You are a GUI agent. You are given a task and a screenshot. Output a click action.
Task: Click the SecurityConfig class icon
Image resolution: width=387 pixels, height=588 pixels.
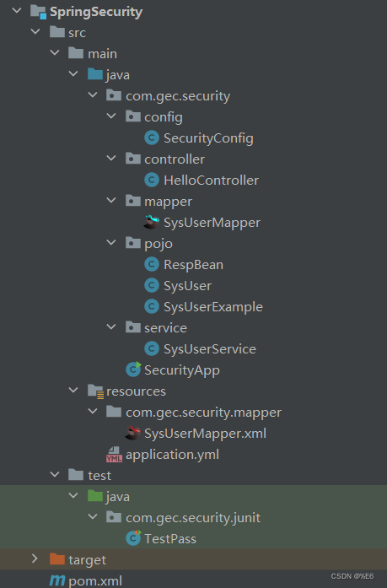[x=152, y=138]
